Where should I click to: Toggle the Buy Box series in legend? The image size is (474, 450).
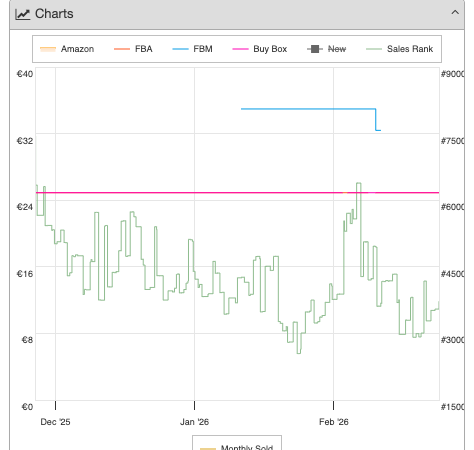pyautogui.click(x=259, y=49)
